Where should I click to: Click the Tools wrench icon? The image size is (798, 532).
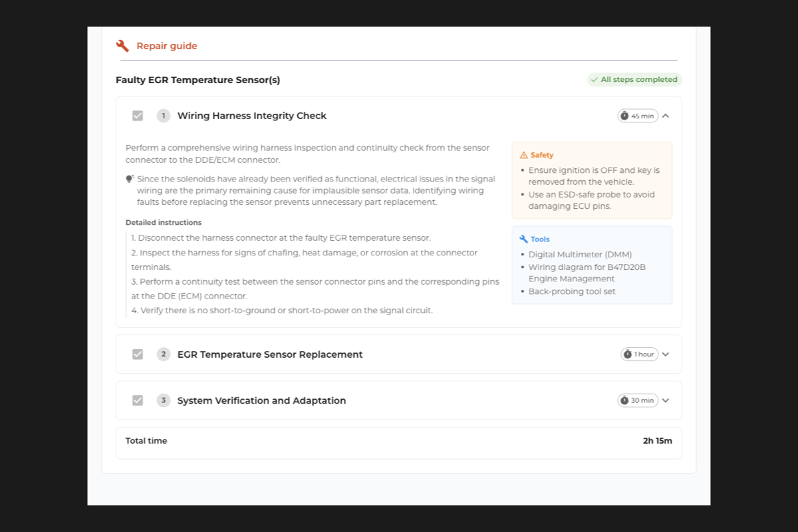tap(523, 239)
